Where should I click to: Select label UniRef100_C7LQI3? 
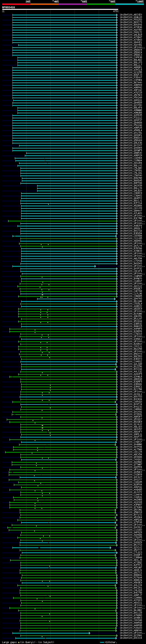(131, 552)
